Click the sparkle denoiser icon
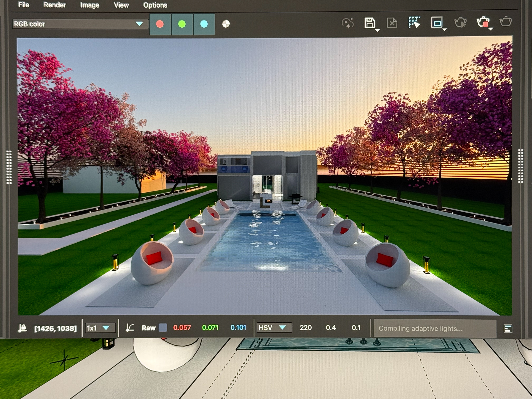 [x=347, y=23]
